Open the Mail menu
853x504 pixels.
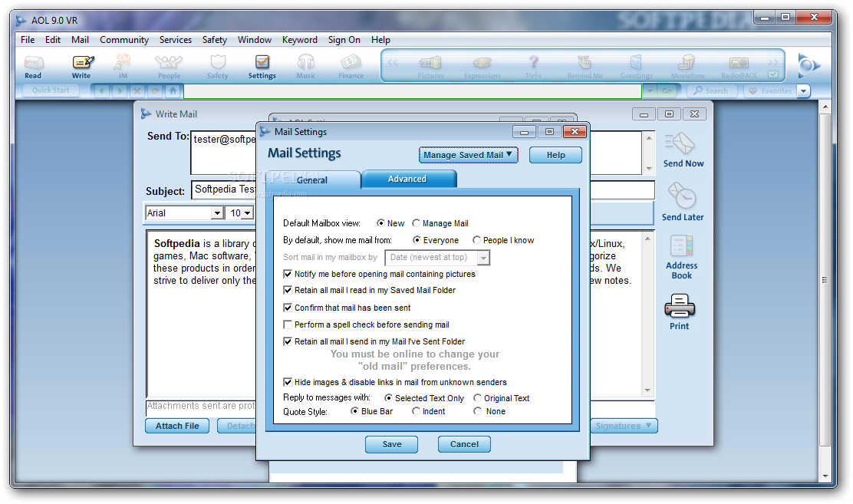tap(80, 40)
